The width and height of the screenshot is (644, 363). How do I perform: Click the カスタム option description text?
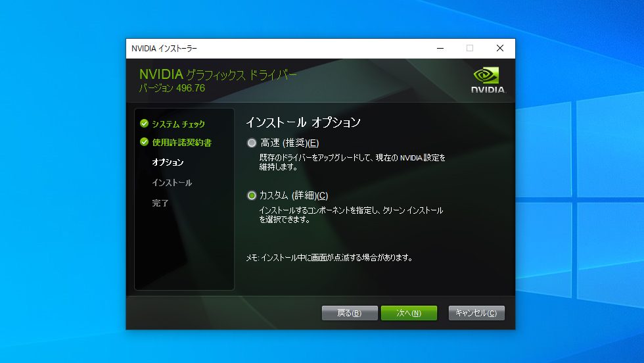coord(351,214)
